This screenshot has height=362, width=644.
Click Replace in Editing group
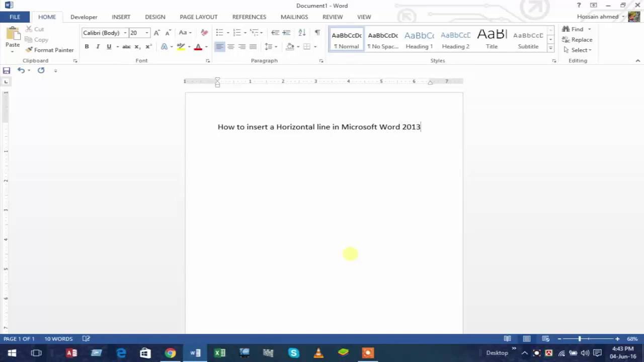[x=578, y=40]
